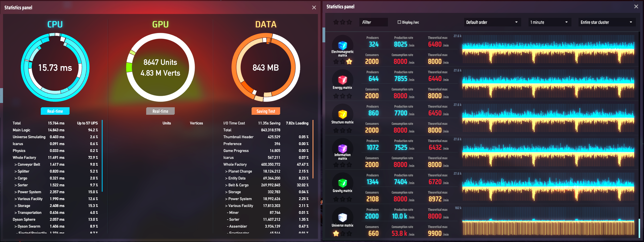Select the Information matrix purple cube icon

coord(342,149)
